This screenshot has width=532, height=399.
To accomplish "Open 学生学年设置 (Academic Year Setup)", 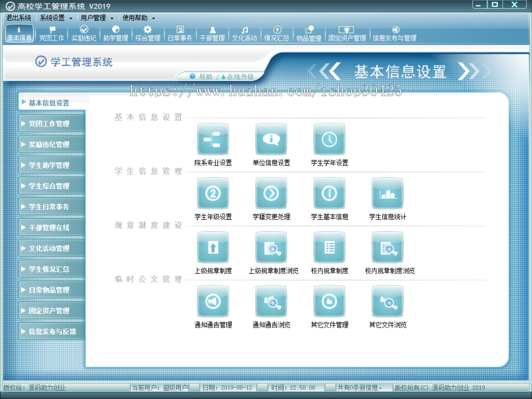I will click(x=329, y=138).
